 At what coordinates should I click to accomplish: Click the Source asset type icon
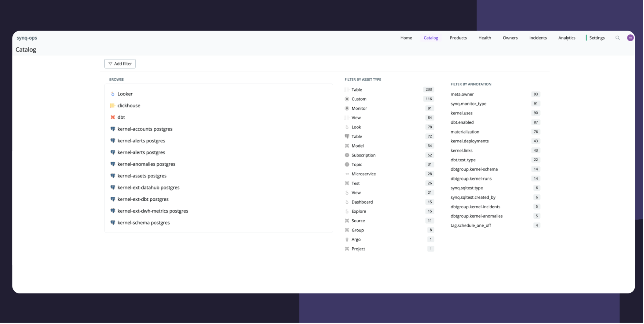347,221
